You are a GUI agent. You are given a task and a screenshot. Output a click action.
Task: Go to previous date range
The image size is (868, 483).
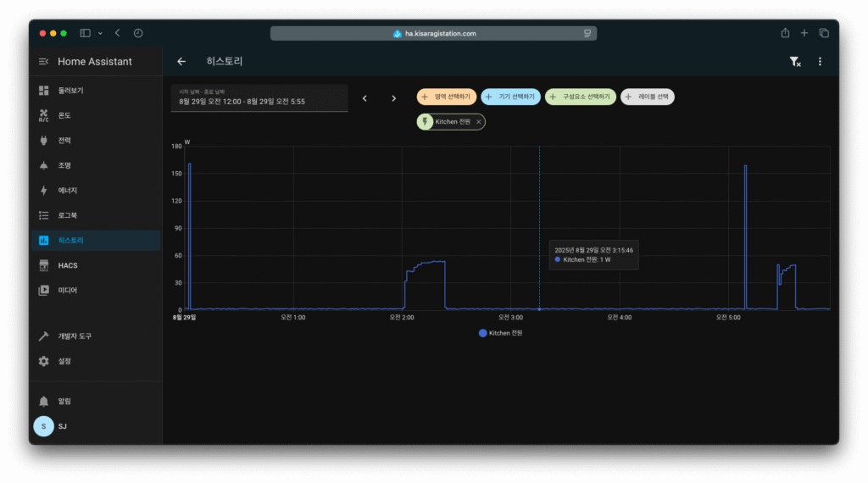click(x=364, y=98)
